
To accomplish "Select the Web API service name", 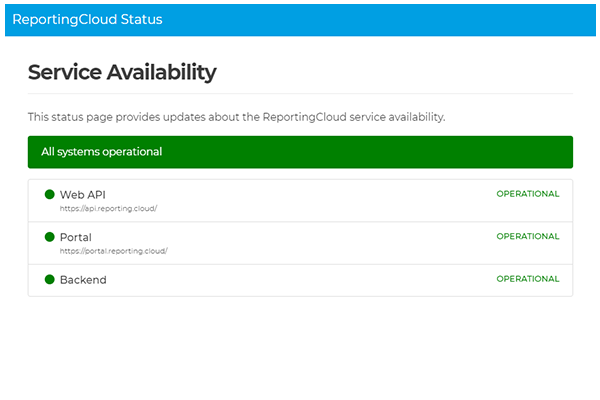I will [x=83, y=195].
